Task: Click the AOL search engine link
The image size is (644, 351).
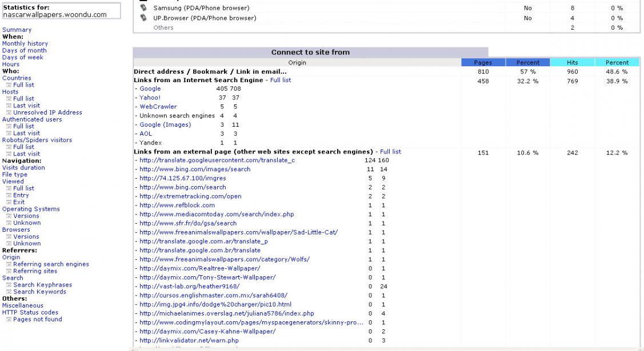Action: (146, 134)
